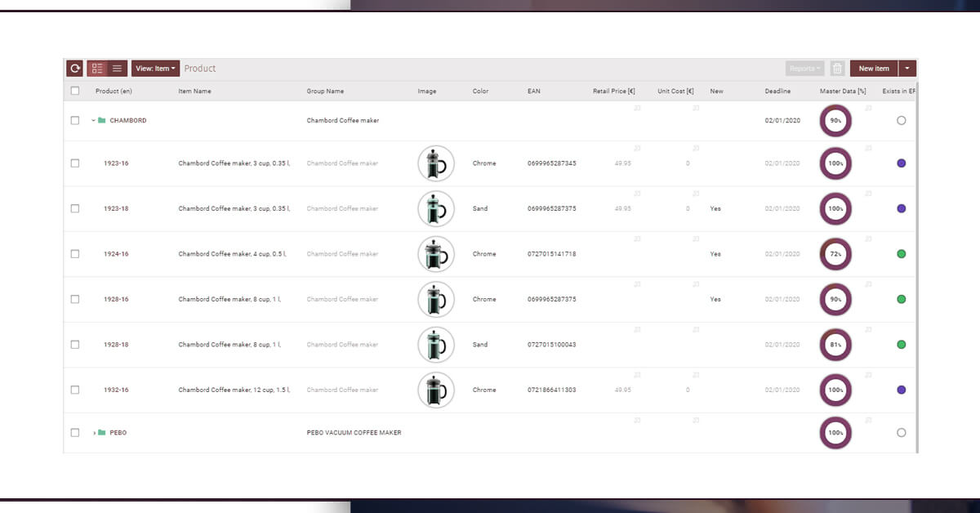Click the Master Data [%] column header

pyautogui.click(x=843, y=91)
